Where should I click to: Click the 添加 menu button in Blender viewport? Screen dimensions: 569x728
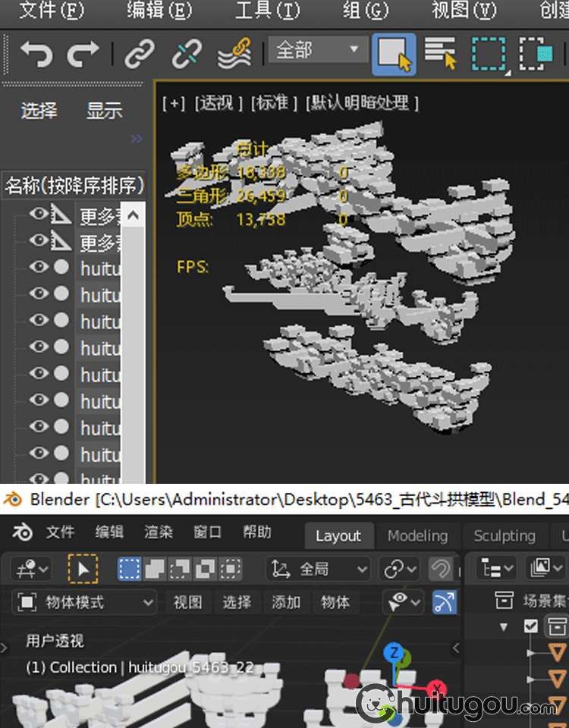[x=286, y=602]
